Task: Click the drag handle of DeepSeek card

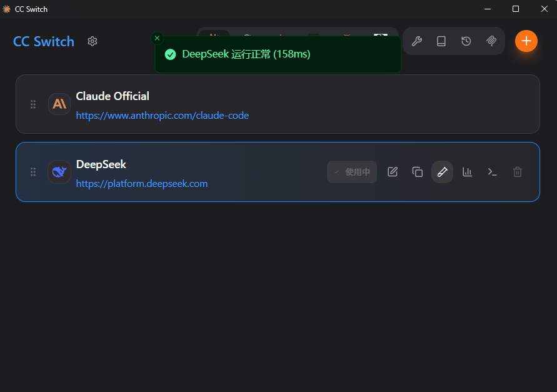Action: click(33, 172)
